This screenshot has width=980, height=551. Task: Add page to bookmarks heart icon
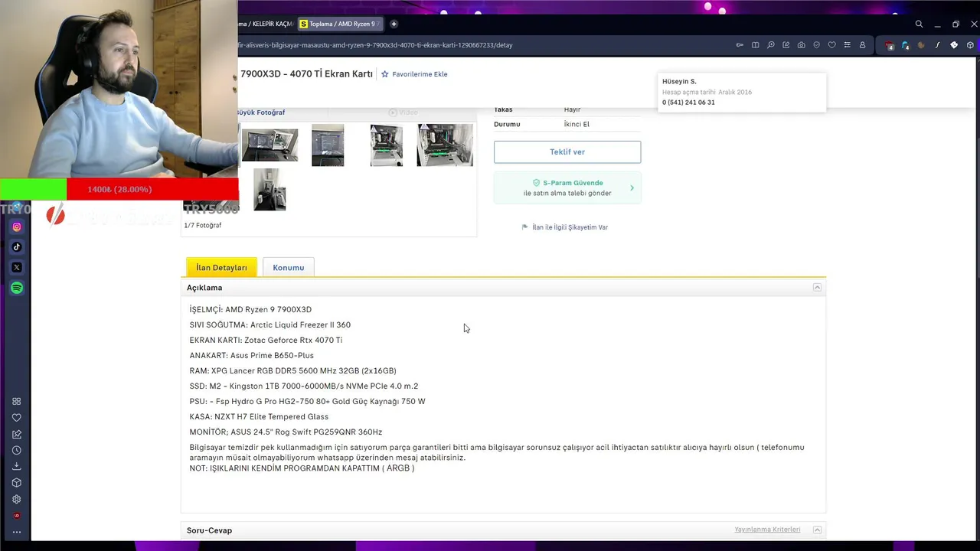click(831, 45)
